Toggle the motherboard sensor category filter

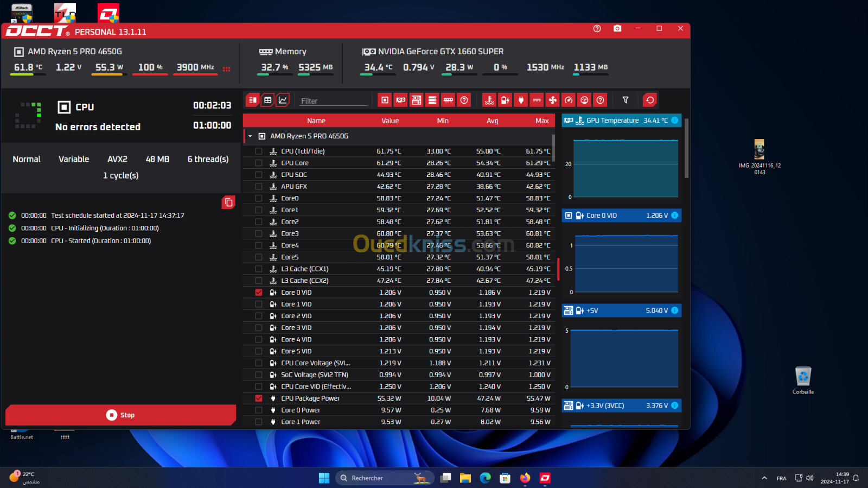(416, 100)
